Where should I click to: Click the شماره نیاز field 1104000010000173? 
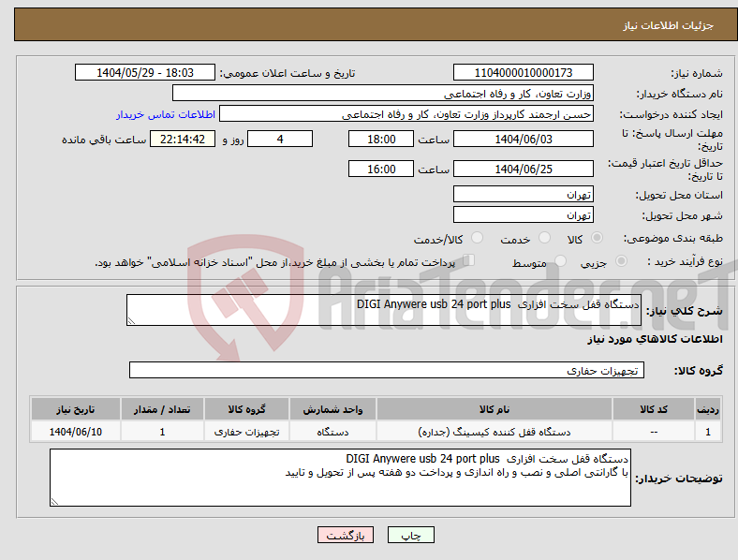point(523,72)
